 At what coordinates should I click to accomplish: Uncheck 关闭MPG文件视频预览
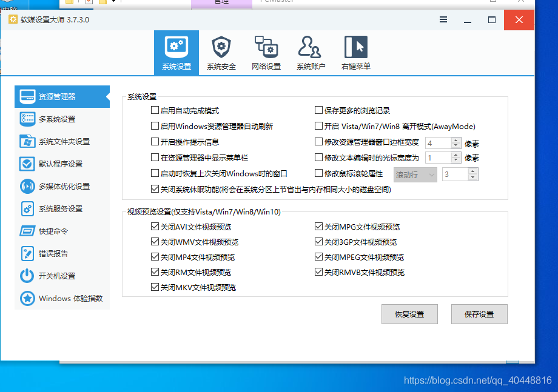point(318,227)
